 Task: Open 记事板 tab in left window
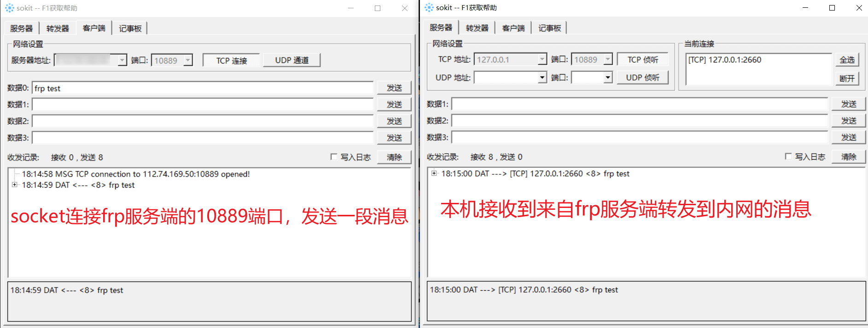pos(130,29)
